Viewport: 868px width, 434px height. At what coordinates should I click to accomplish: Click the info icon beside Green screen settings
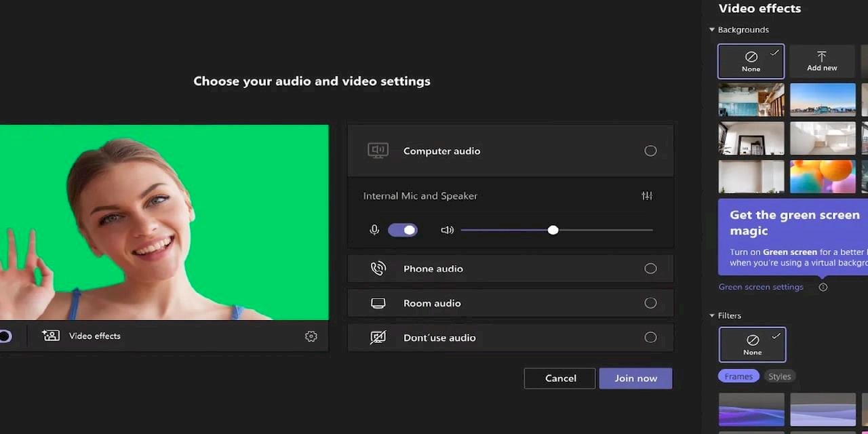click(823, 287)
